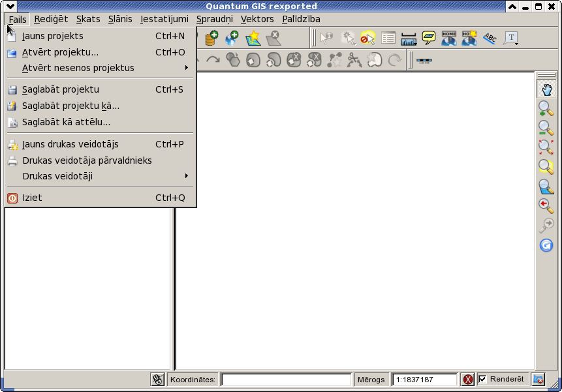This screenshot has height=392, width=562.
Task: Shade window with title bar up arrow
Action: tap(512, 6)
